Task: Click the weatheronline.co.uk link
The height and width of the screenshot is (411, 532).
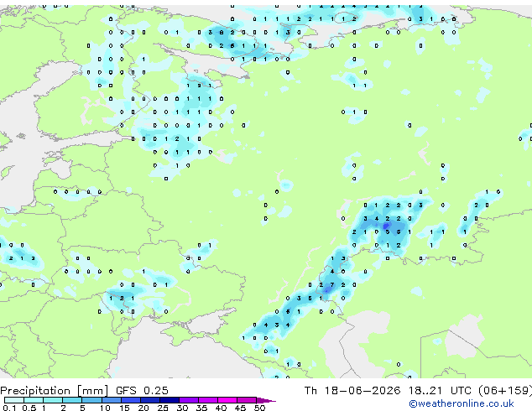Action: tap(462, 403)
